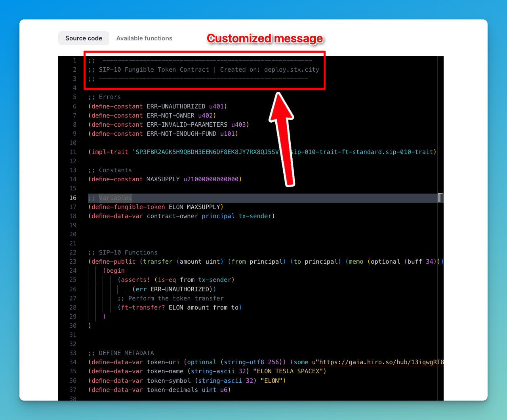Switch to the Available functions tab

(144, 38)
